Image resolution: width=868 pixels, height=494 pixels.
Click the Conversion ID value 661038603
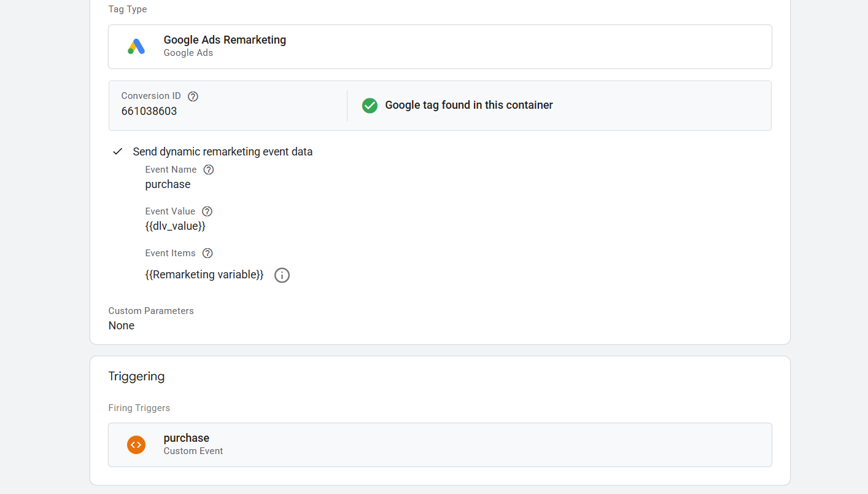point(149,111)
